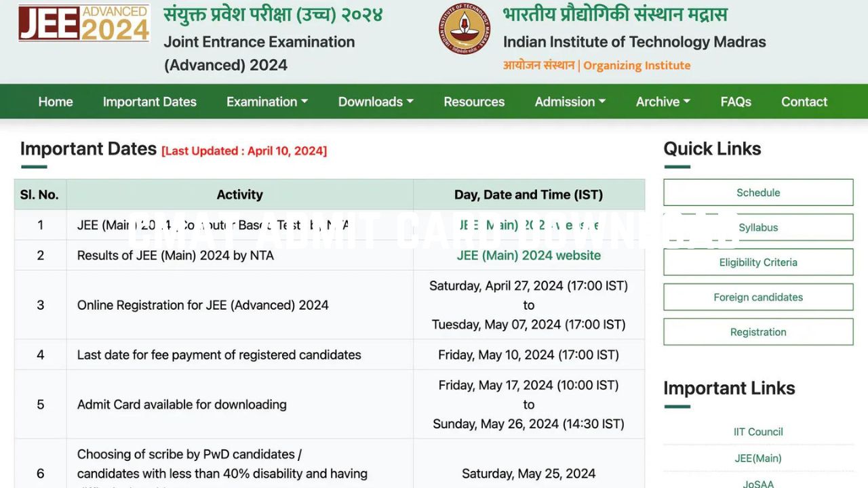Open the Resources page
Viewport: 868px width, 488px height.
coord(474,102)
